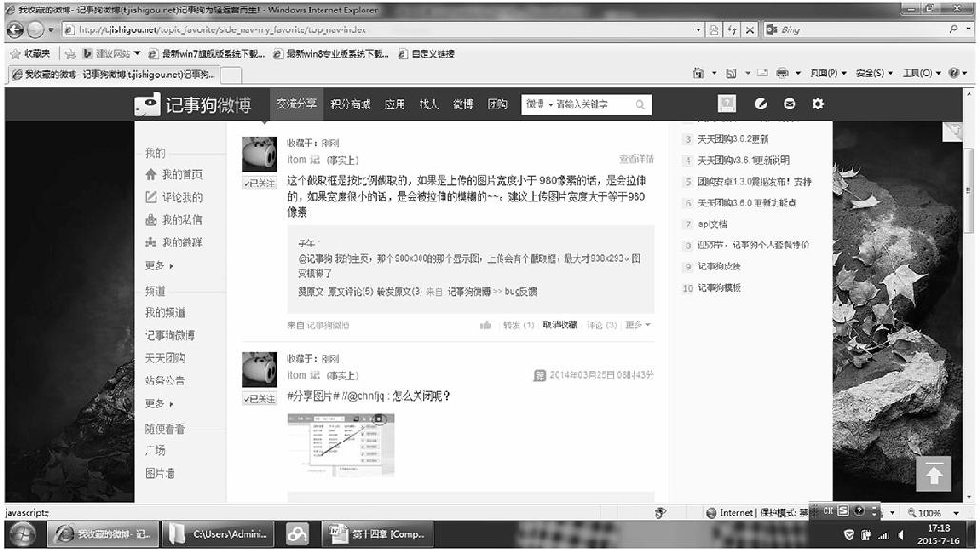Click the first post's dog avatar

coord(259,154)
